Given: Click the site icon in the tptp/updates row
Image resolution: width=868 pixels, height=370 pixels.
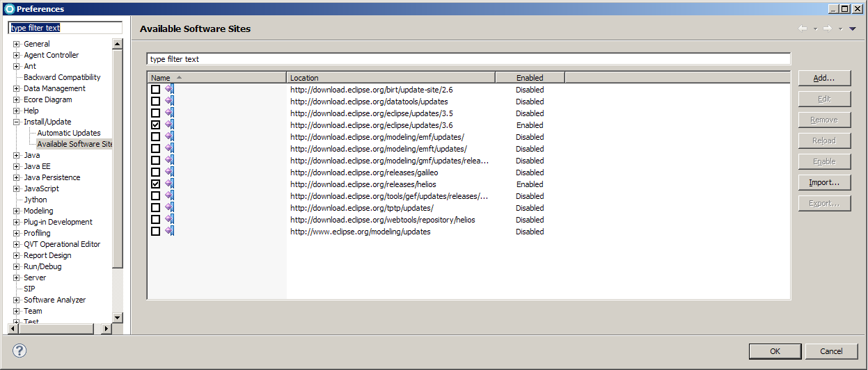Looking at the screenshot, I should tap(169, 207).
